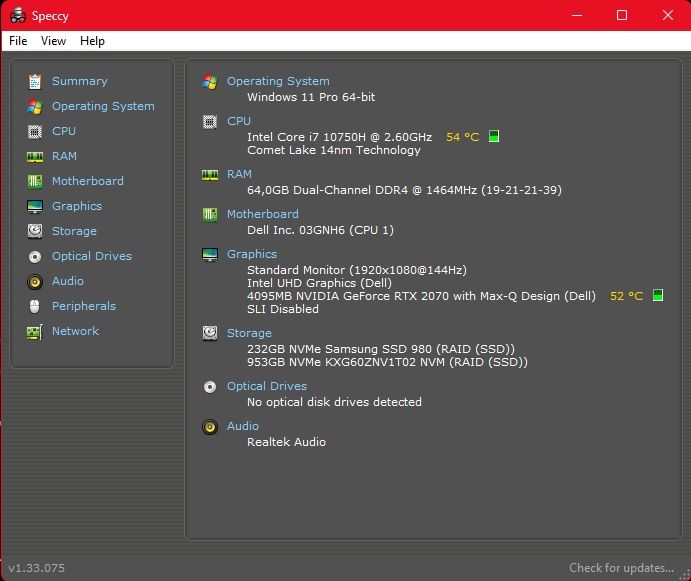Click the Windows 11 Pro 64-bit text

point(311,97)
